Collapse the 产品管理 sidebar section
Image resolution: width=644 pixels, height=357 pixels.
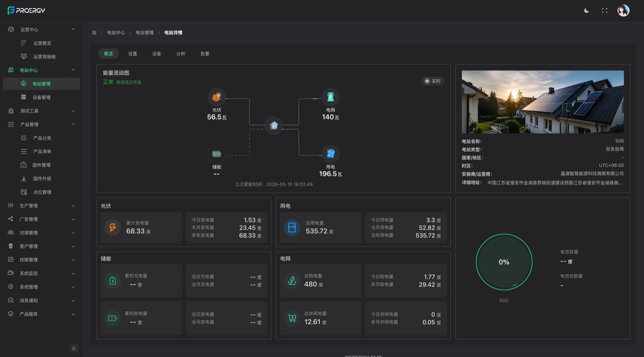click(x=41, y=124)
